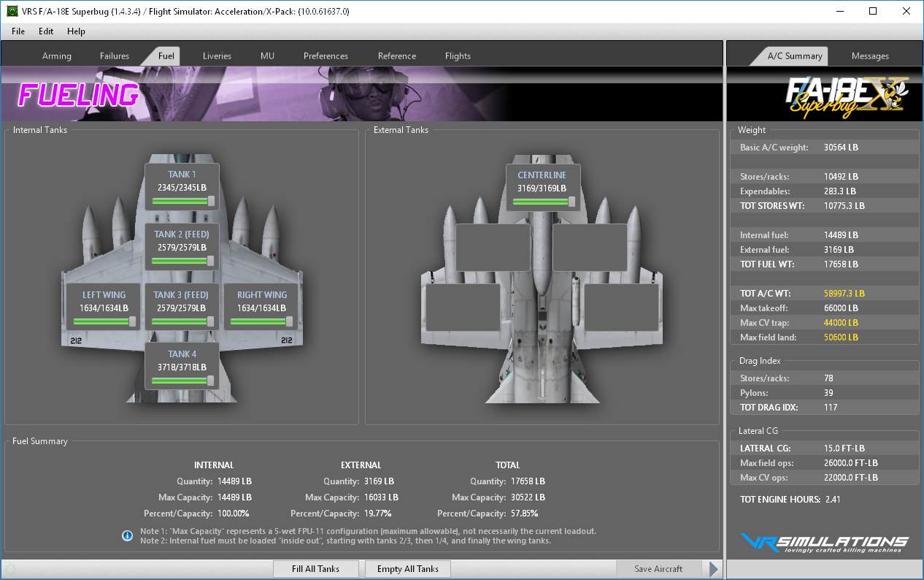Click the Max takeoff value 66000 LB
924x580 pixels.
(841, 308)
